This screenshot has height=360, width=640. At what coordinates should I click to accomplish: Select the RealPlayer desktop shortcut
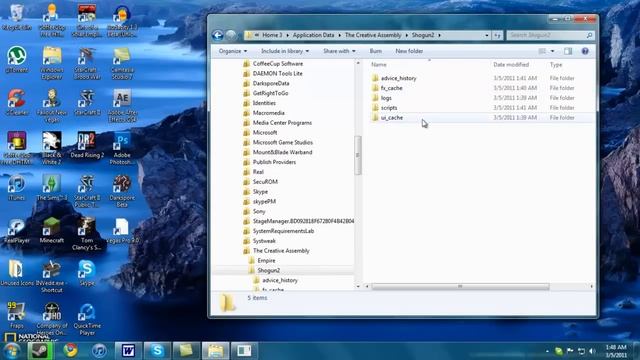[17, 230]
